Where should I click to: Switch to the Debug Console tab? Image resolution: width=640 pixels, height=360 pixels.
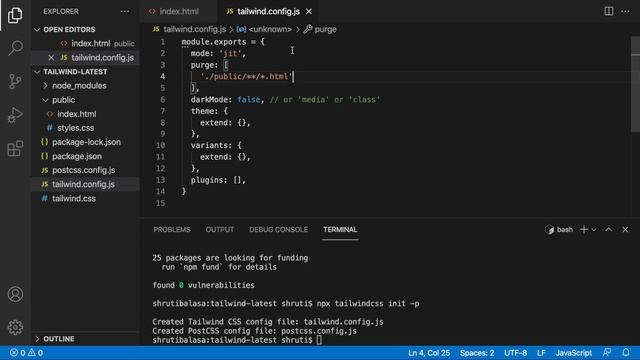pyautogui.click(x=278, y=229)
